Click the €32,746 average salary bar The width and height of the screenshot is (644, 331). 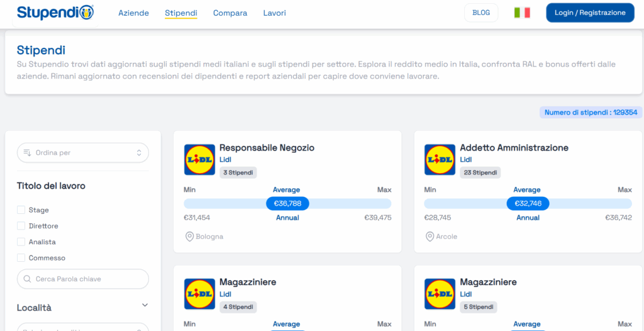[528, 203]
